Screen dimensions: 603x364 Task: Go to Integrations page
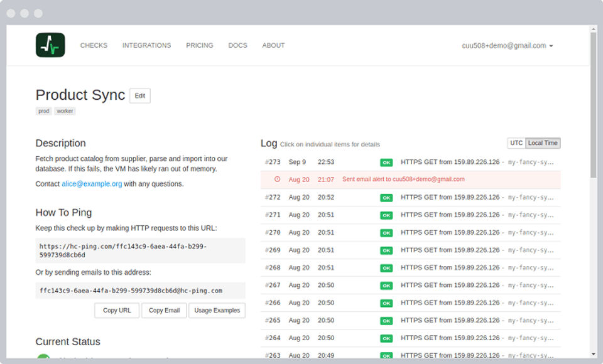pos(146,45)
